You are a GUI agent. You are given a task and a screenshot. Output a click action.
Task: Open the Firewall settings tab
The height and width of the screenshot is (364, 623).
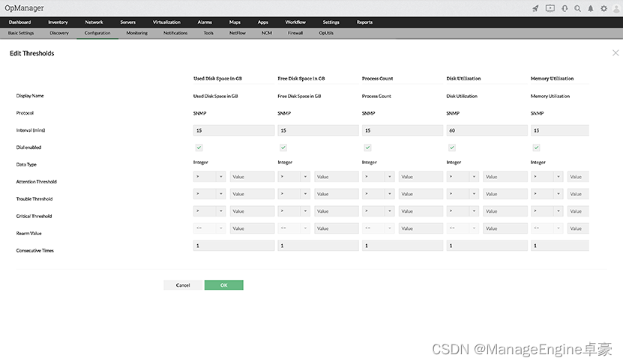pyautogui.click(x=295, y=33)
